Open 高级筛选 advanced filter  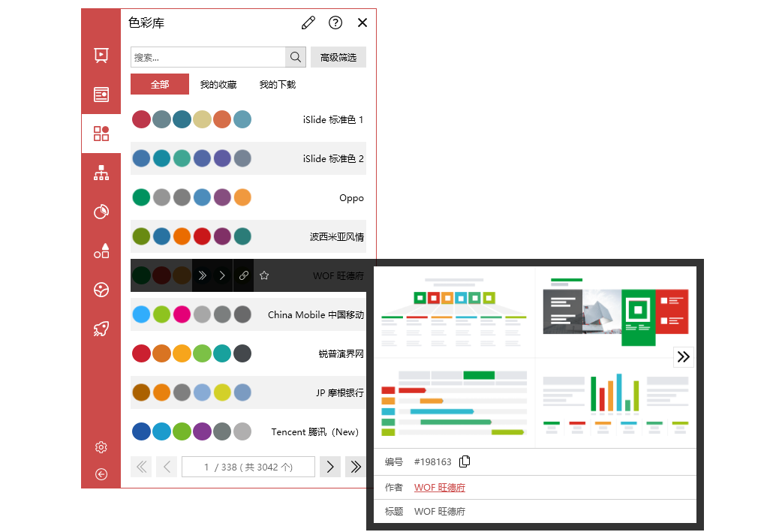[338, 57]
